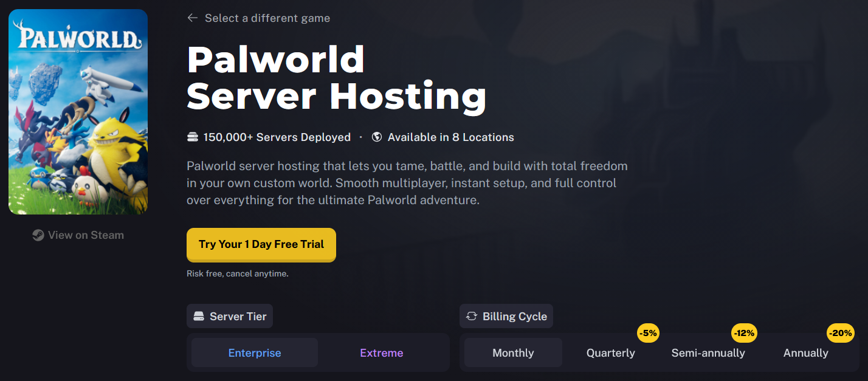This screenshot has width=868, height=381.
Task: Click the Palworld game cover art
Action: [78, 112]
